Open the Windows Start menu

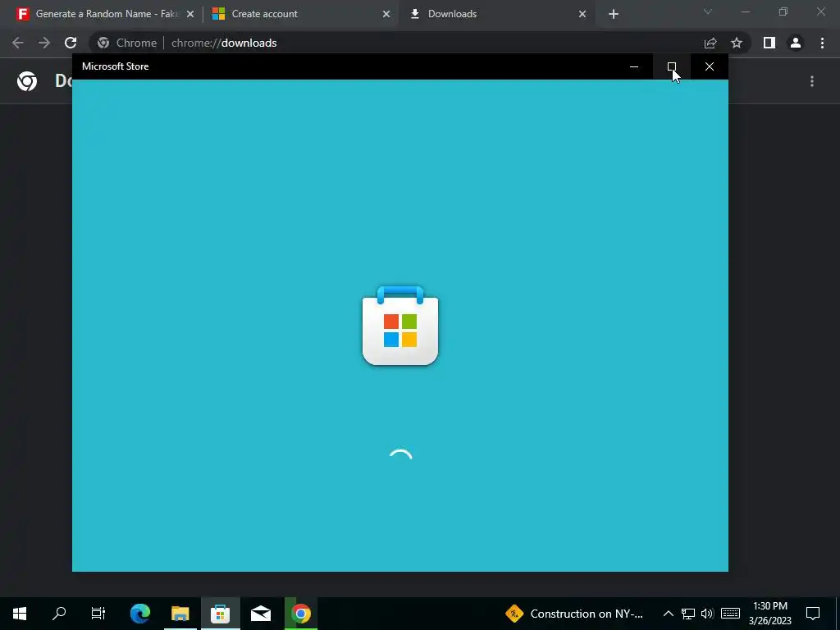[x=20, y=614]
